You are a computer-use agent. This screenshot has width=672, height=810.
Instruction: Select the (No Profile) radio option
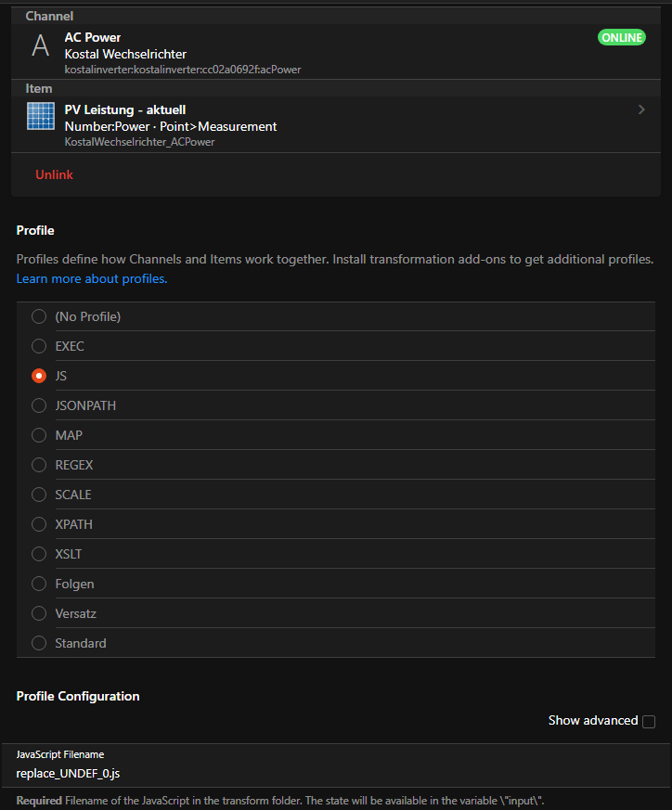pos(39,316)
